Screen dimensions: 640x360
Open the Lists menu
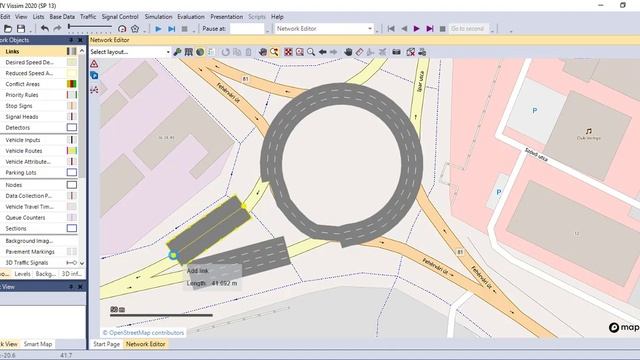(38, 17)
